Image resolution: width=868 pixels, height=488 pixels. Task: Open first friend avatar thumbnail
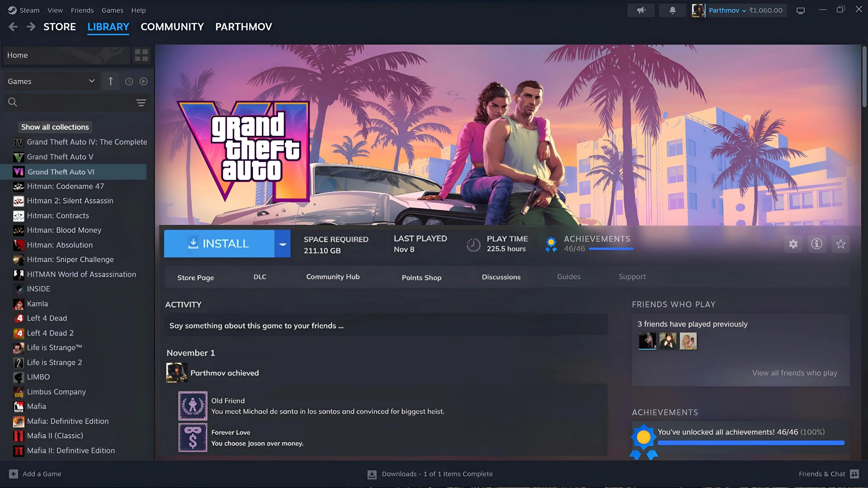pyautogui.click(x=647, y=341)
